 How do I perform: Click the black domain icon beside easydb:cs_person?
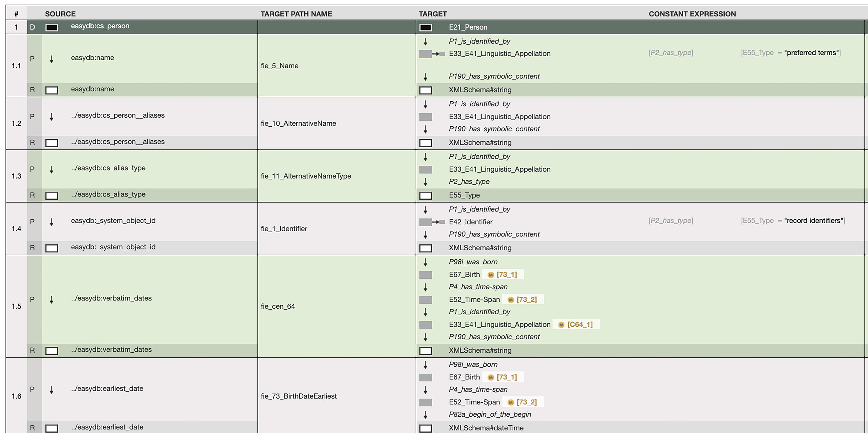click(x=51, y=27)
